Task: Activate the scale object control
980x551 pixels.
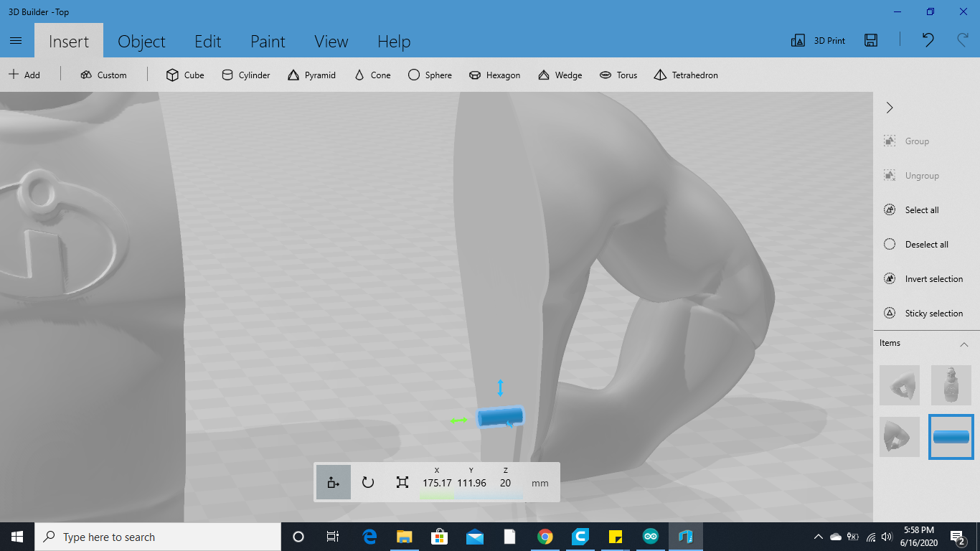Action: point(402,481)
